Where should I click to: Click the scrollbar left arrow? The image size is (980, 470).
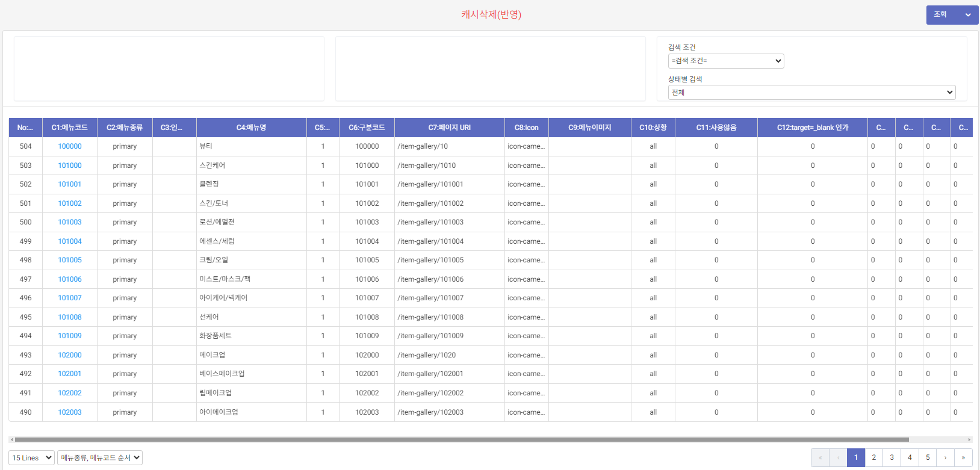point(11,440)
